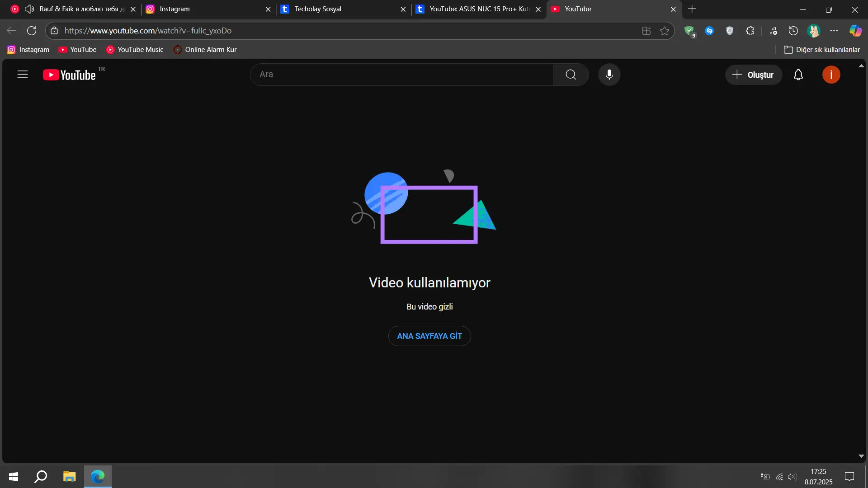Image resolution: width=868 pixels, height=488 pixels.
Task: Go back with the browser arrow
Action: (11, 31)
